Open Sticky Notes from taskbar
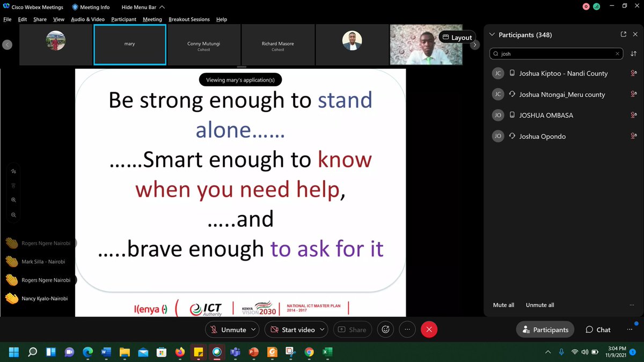The width and height of the screenshot is (644, 362). [x=198, y=352]
